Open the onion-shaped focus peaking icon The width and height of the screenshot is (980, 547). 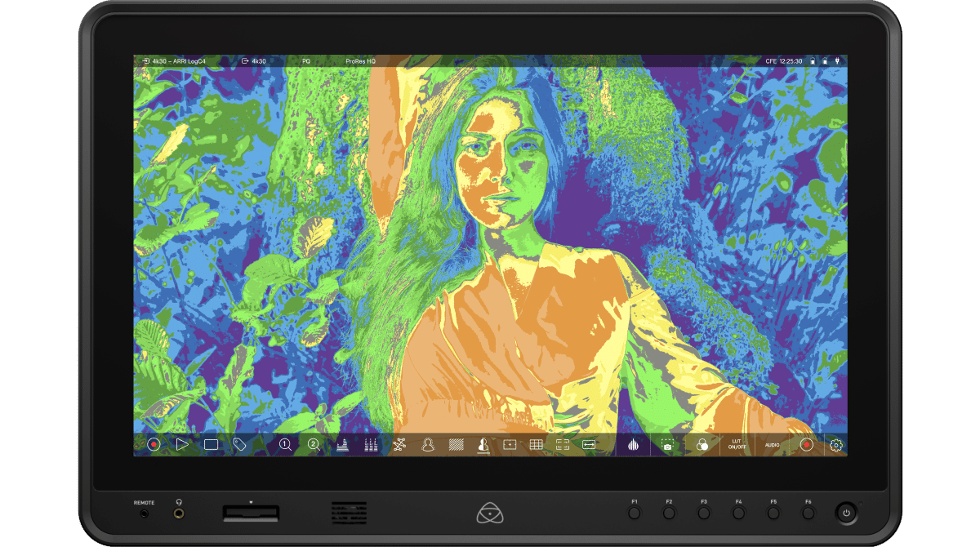pos(633,445)
